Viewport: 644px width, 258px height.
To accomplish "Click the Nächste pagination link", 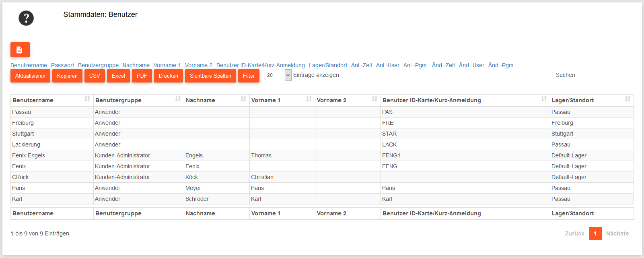I will (617, 233).
